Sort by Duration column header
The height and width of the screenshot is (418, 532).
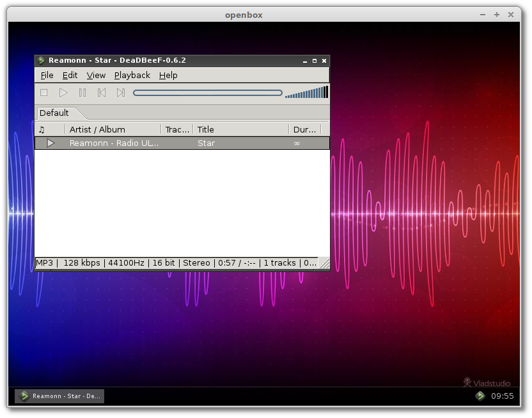click(304, 130)
